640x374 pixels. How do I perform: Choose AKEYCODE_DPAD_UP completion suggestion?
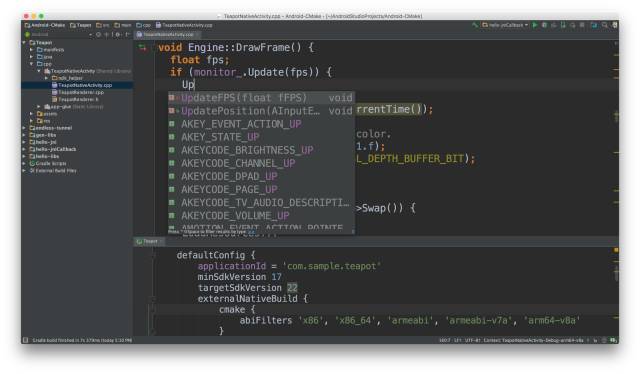click(x=261, y=176)
